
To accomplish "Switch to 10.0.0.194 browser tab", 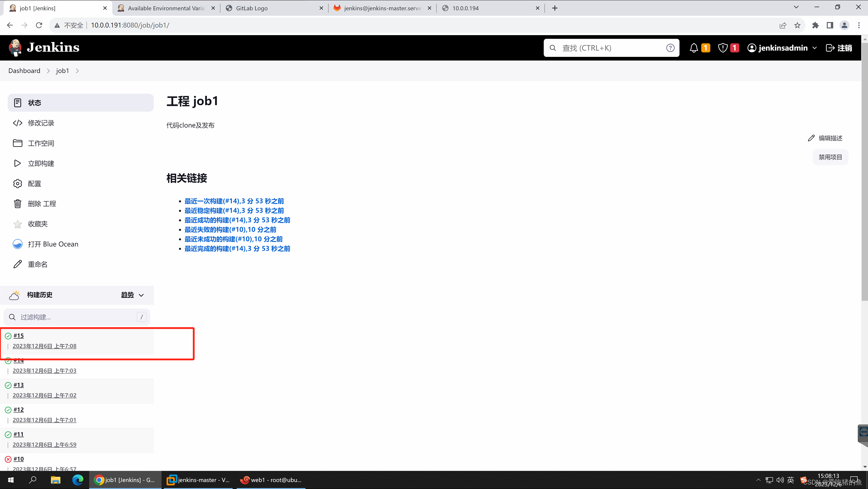I will [491, 8].
